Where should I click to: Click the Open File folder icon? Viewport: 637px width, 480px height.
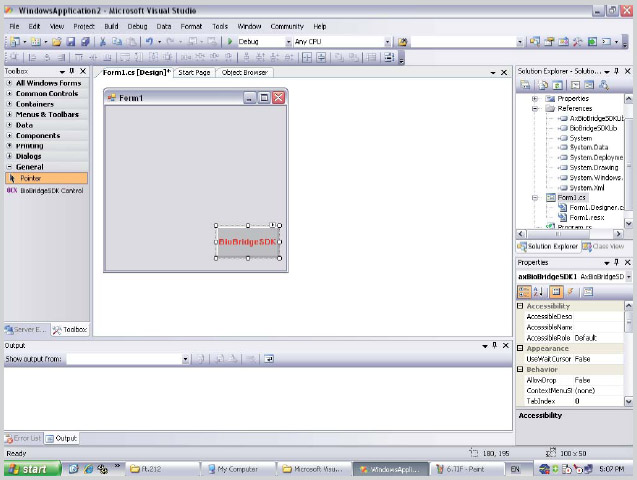pyautogui.click(x=56, y=41)
